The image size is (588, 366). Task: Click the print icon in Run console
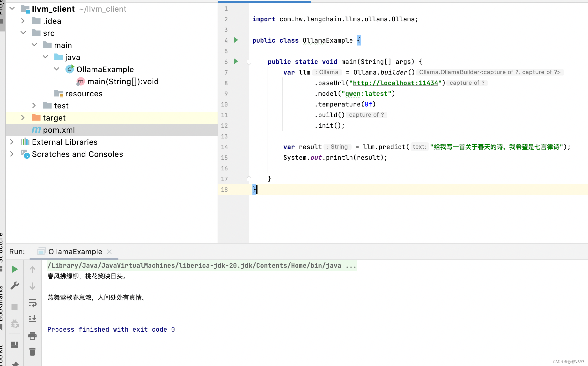32,336
